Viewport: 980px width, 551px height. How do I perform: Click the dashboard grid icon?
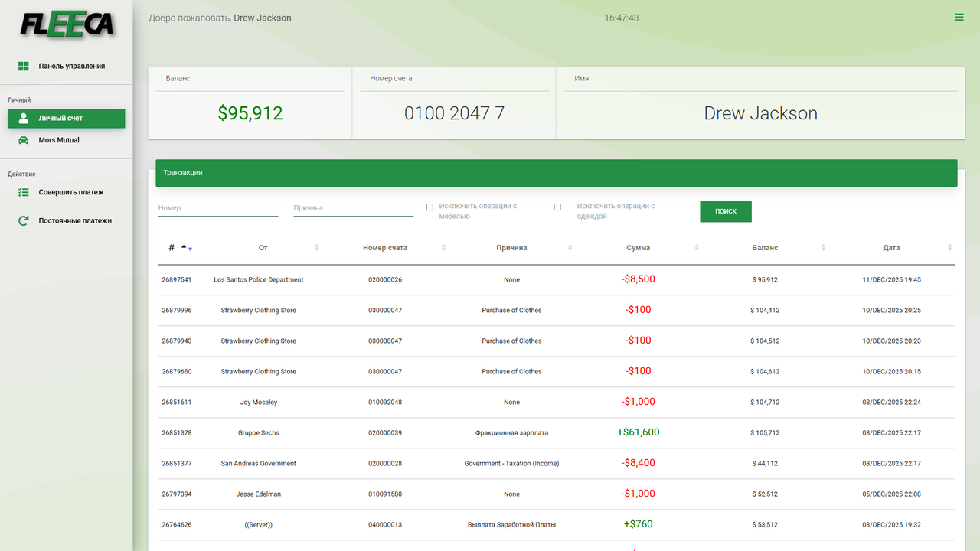tap(24, 67)
